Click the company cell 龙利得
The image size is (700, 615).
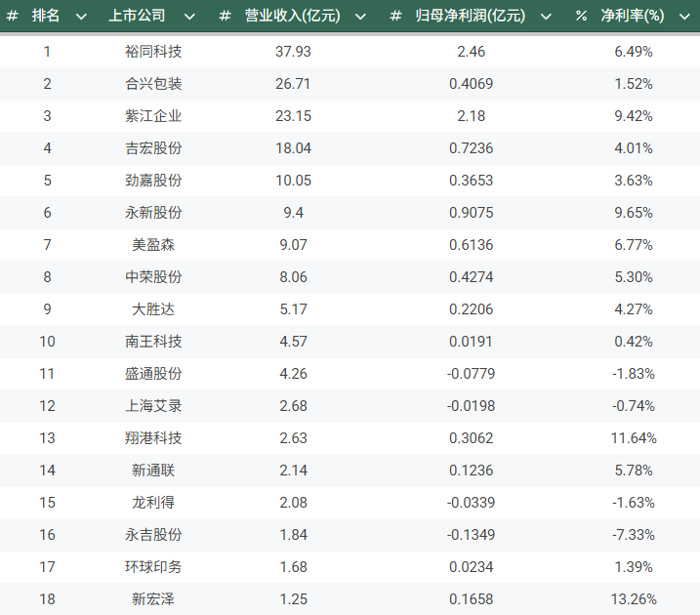tap(153, 503)
